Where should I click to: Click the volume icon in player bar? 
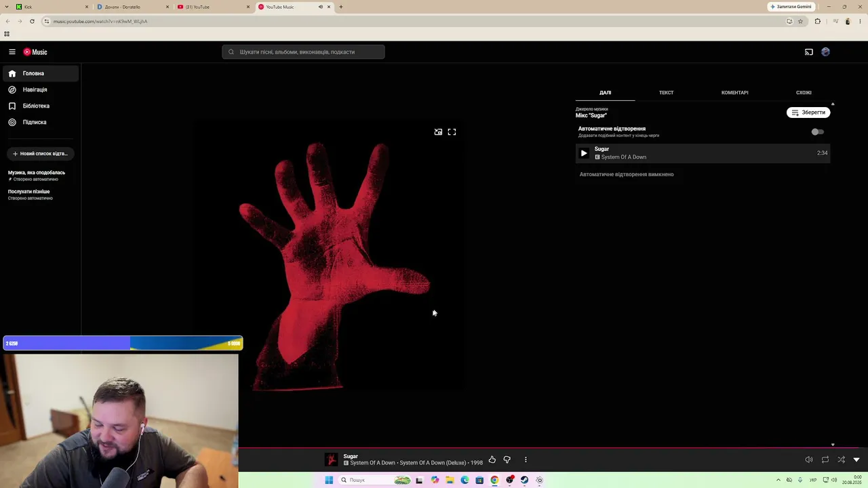pos(809,460)
